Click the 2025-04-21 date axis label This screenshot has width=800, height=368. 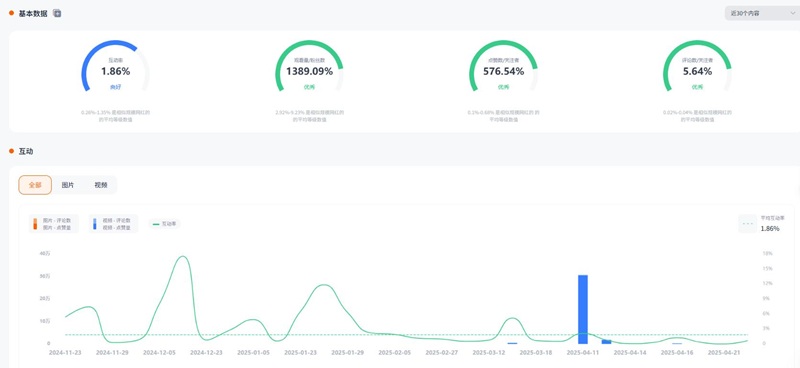pyautogui.click(x=724, y=353)
